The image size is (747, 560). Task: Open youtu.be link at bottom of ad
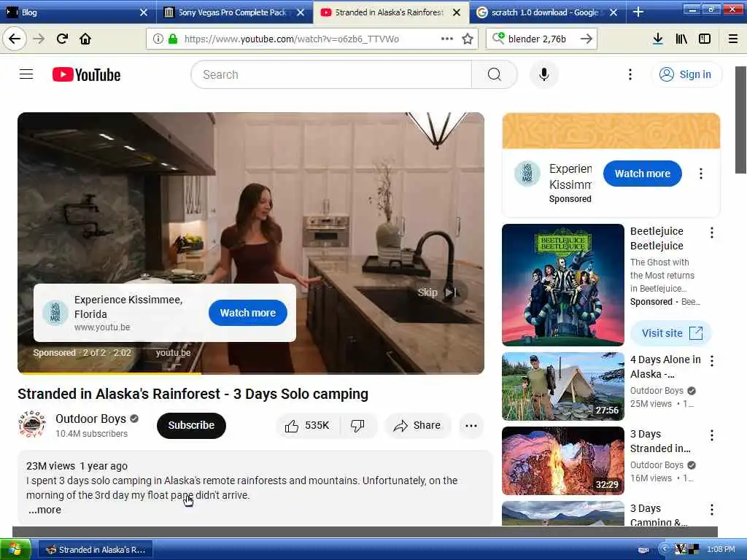[173, 353]
